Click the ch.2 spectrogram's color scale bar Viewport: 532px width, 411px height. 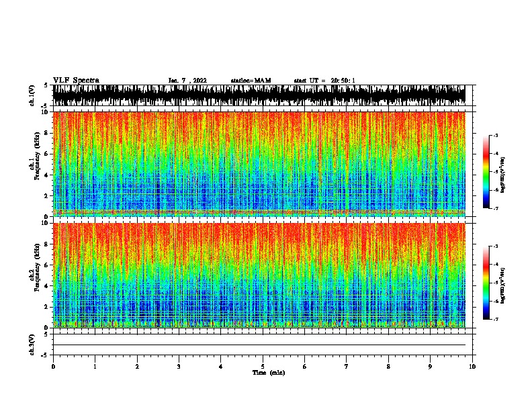point(486,283)
